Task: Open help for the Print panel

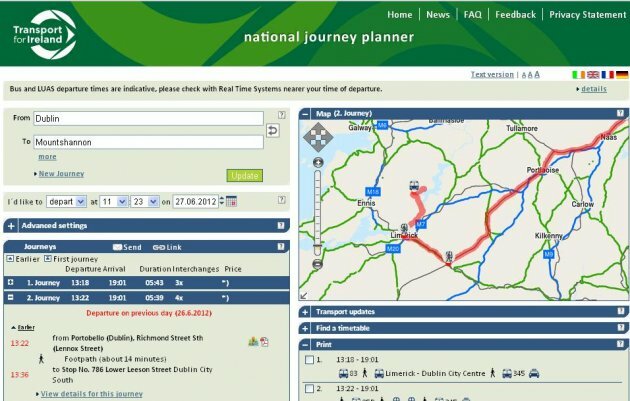Action: point(620,344)
